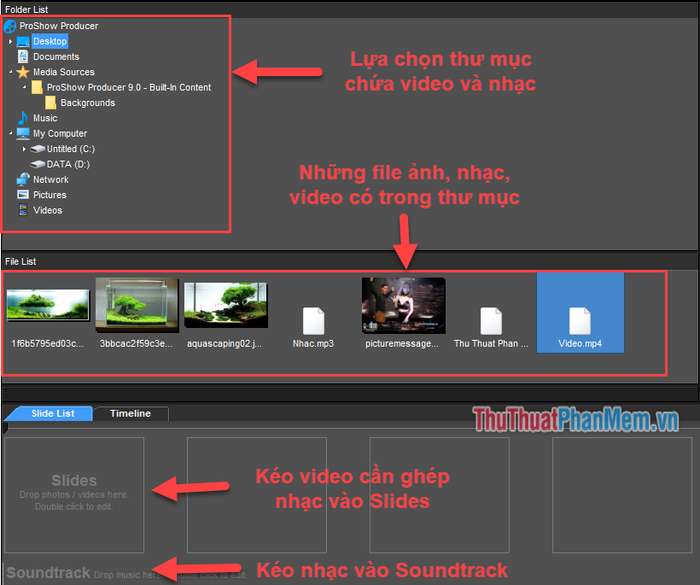700x585 pixels.
Task: Click the file name Thu Thuat Phan ...
Action: click(x=491, y=343)
